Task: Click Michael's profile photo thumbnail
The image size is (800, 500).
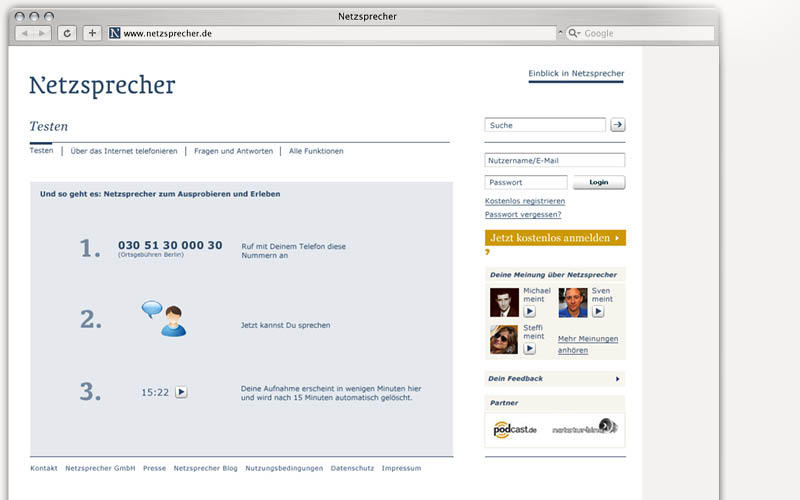Action: tap(504, 302)
